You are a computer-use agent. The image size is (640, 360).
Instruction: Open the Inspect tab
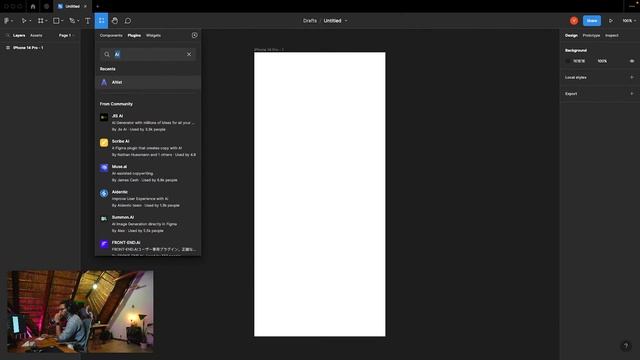[611, 36]
